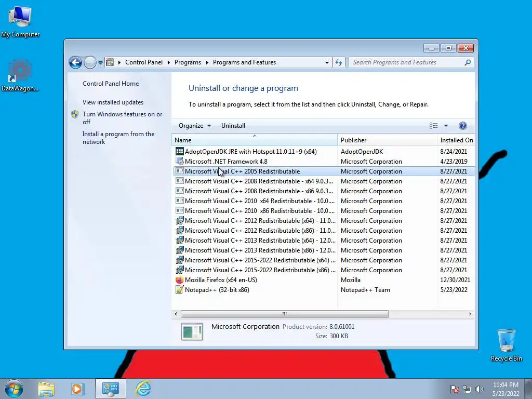Viewport: 532px width, 399px height.
Task: Select the Notepad++ icon
Action: click(179, 290)
